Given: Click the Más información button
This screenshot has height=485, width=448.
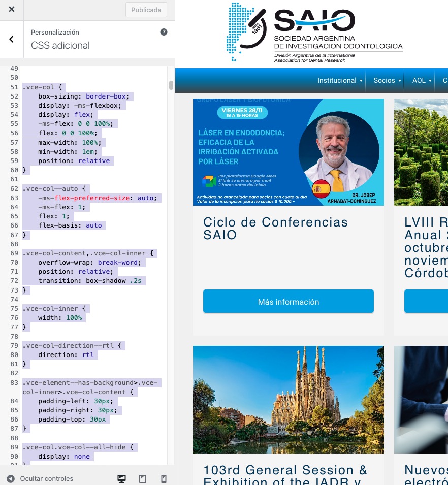Looking at the screenshot, I should pos(288,302).
